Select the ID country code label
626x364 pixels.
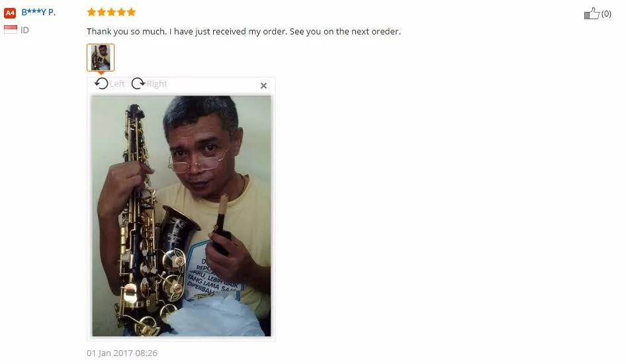click(24, 30)
